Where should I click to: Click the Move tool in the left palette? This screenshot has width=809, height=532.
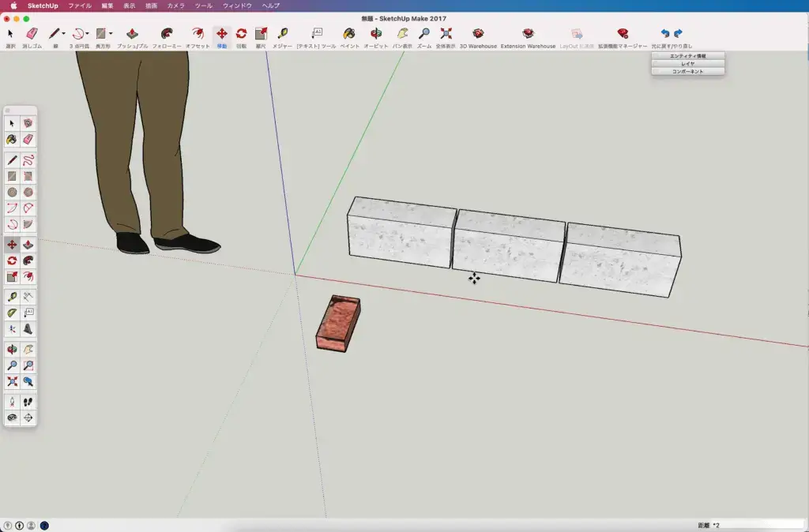click(x=12, y=245)
